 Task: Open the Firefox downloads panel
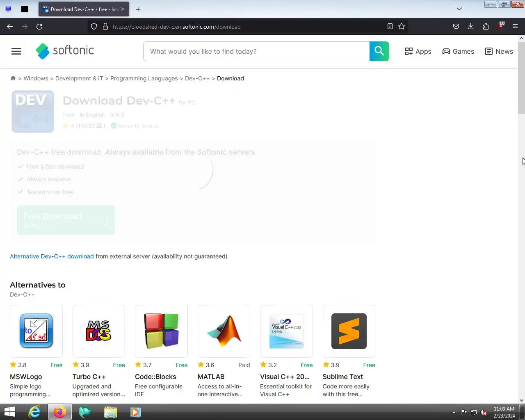click(471, 27)
